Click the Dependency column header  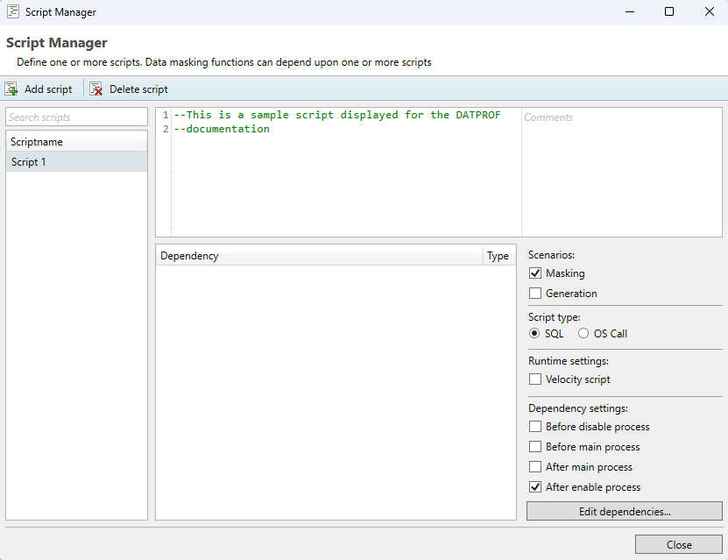[x=319, y=256]
